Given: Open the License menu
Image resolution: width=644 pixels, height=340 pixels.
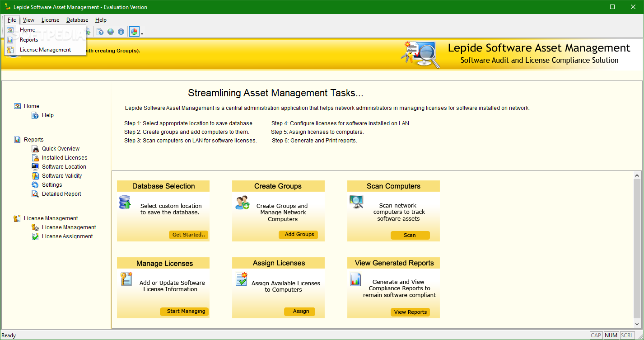Looking at the screenshot, I should pyautogui.click(x=50, y=20).
